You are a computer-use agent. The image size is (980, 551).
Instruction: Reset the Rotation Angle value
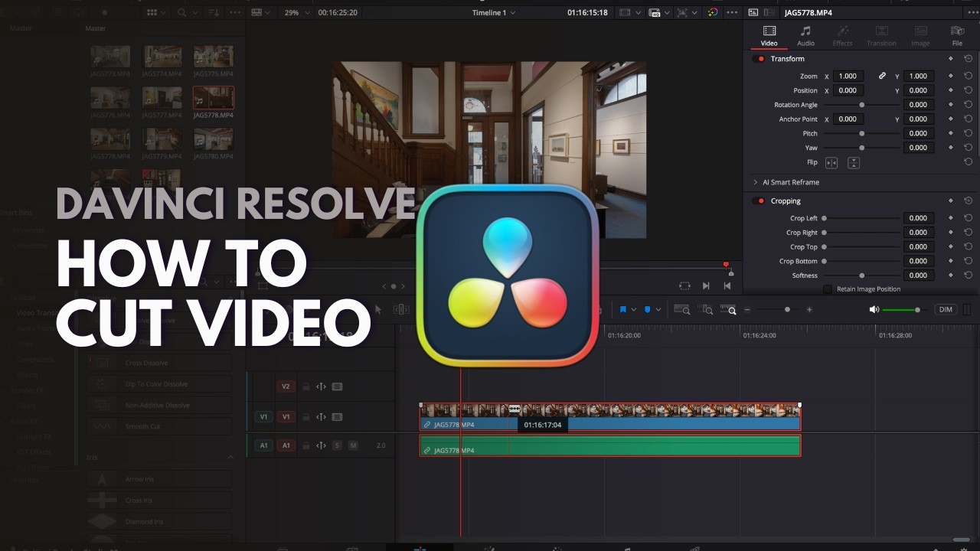pos(969,105)
